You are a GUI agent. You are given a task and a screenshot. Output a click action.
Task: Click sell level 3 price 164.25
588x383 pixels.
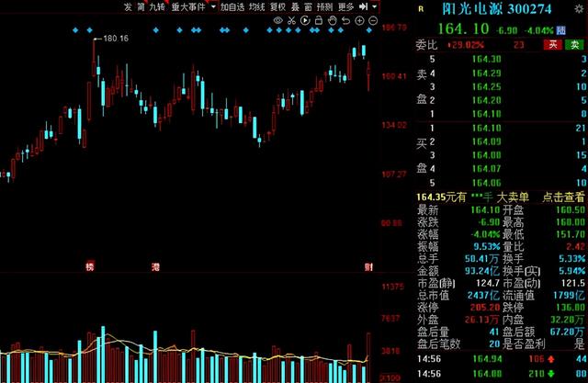click(486, 86)
